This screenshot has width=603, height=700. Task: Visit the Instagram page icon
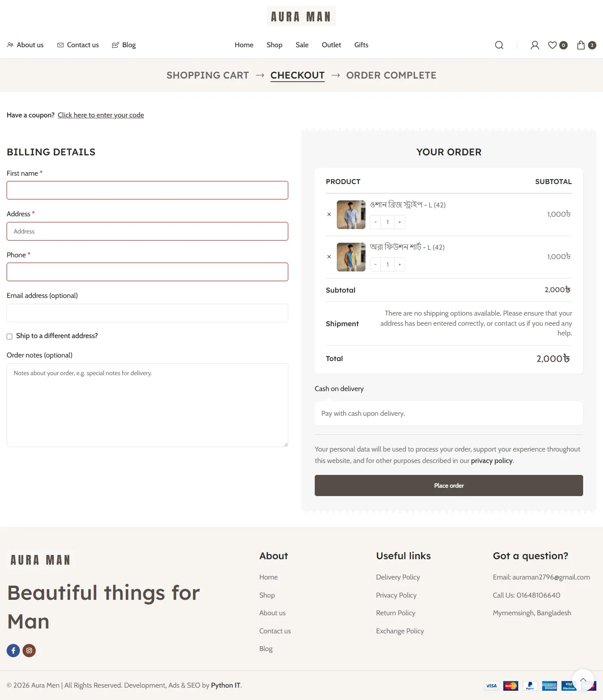point(29,651)
